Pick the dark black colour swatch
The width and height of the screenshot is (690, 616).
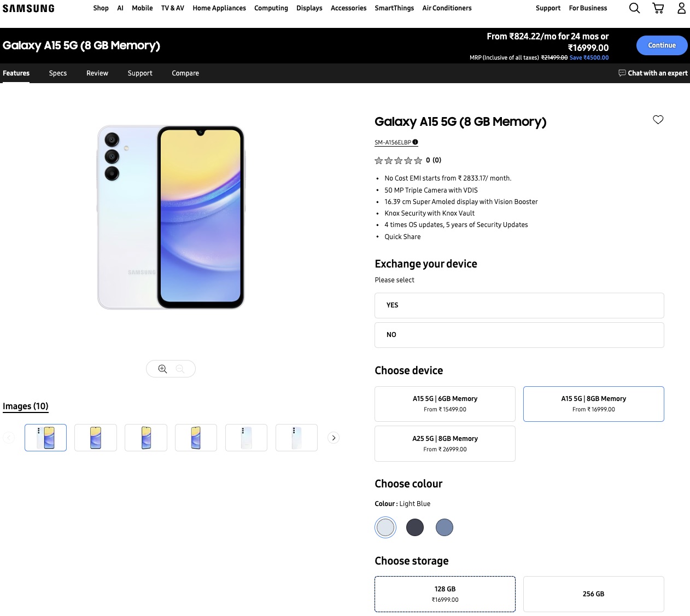415,527
